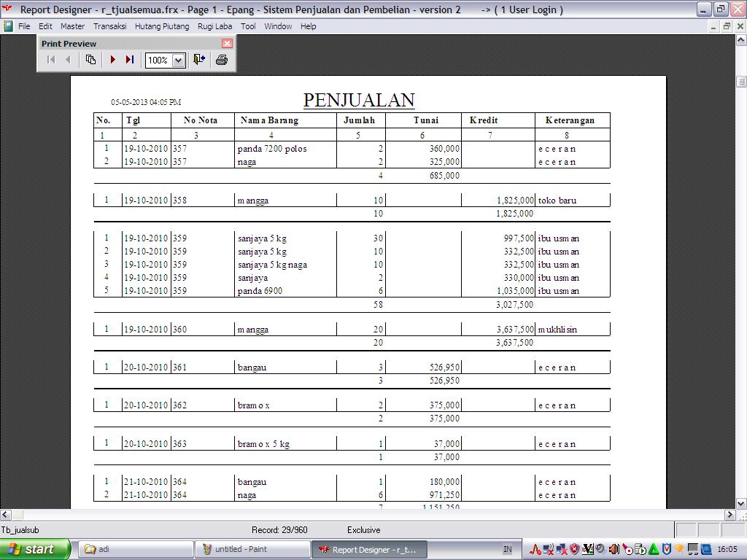Viewport: 747px width, 560px height.
Task: Open the Hutang Piutang menu
Action: point(162,26)
